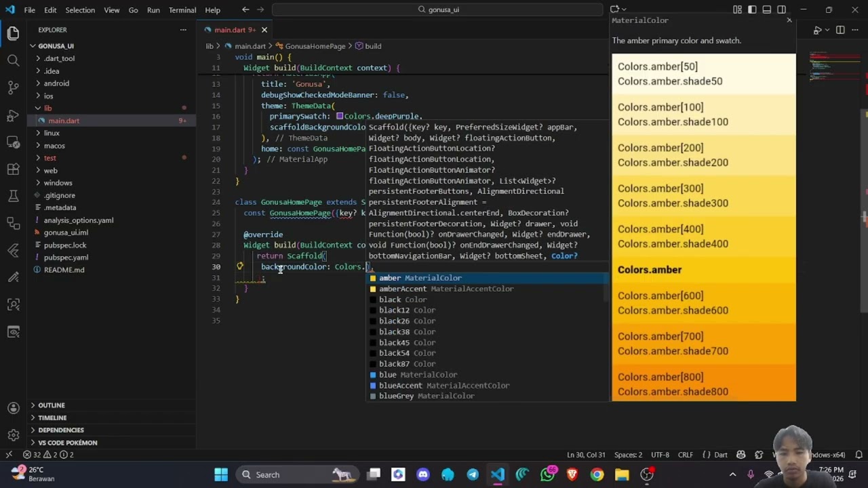Image resolution: width=868 pixels, height=488 pixels.
Task: Click the build breadcrumb item
Action: (x=372, y=46)
